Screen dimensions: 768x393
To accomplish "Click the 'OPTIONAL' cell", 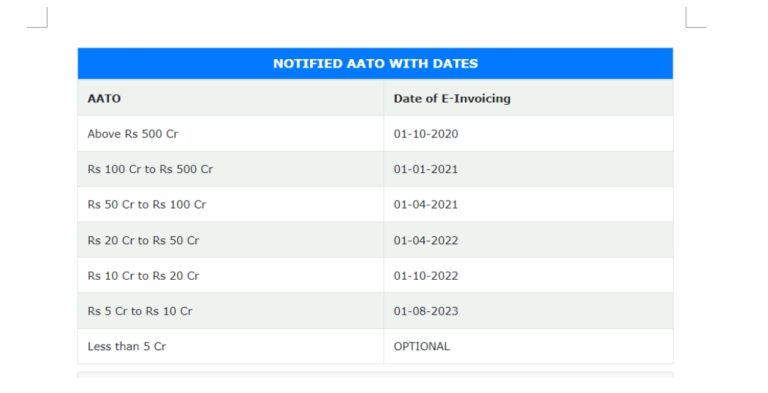I will pyautogui.click(x=528, y=346).
